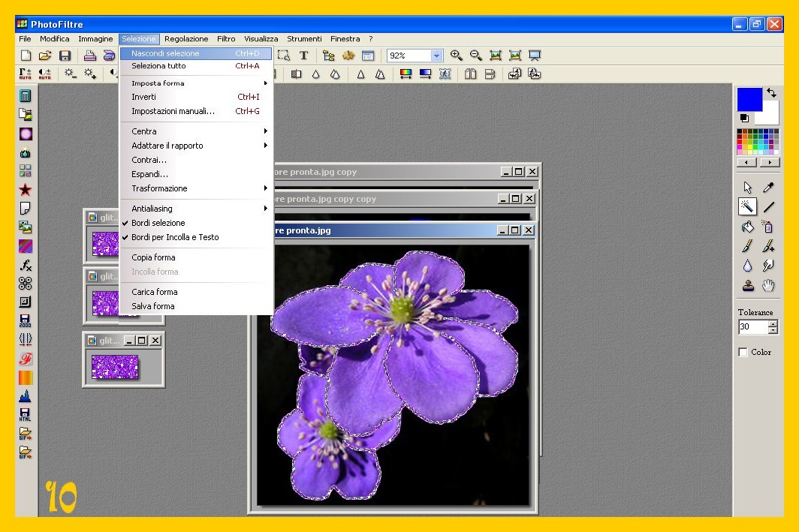Click the blue foreground color swatch
Image resolution: width=799 pixels, height=532 pixels.
[748, 99]
